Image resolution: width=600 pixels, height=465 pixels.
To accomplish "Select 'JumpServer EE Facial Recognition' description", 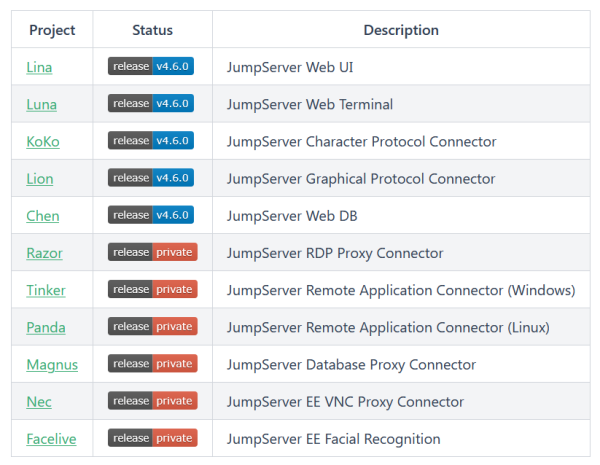I will (x=333, y=439).
